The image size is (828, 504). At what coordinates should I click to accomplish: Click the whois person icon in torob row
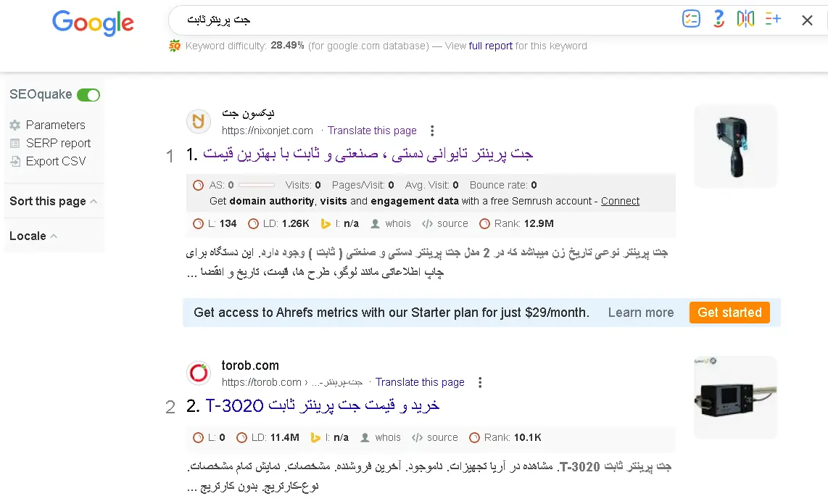click(x=365, y=438)
